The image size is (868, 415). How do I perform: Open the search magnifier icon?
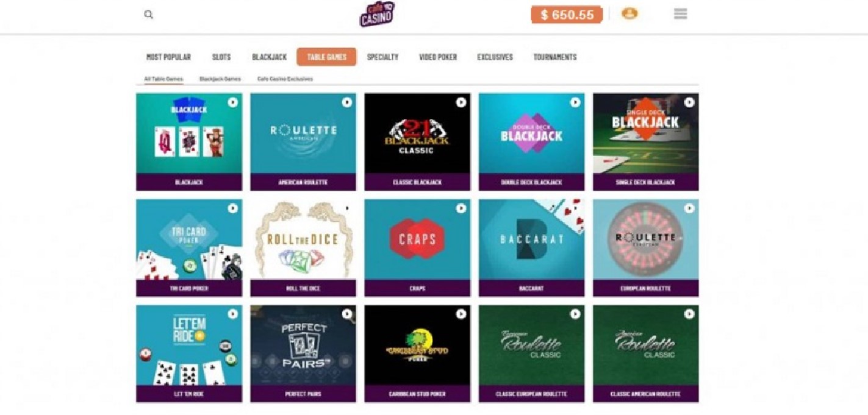pos(148,14)
